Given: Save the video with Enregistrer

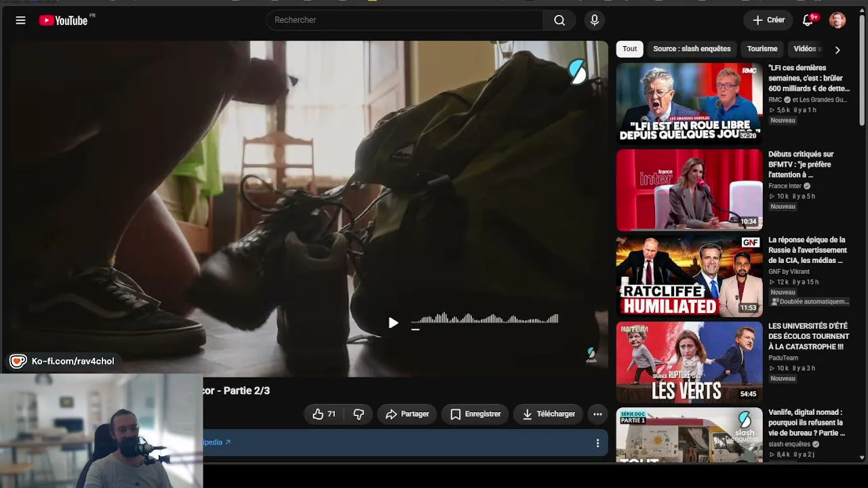Looking at the screenshot, I should click(475, 414).
